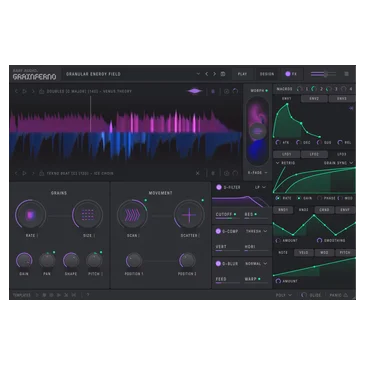The image size is (365, 365).
Task: Click the Panic button
Action: coord(338,295)
